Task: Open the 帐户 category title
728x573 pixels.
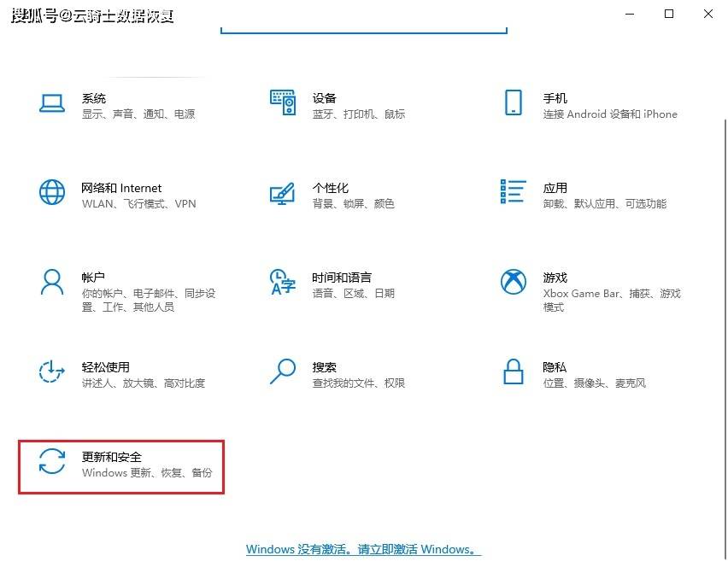Action: tap(93, 278)
